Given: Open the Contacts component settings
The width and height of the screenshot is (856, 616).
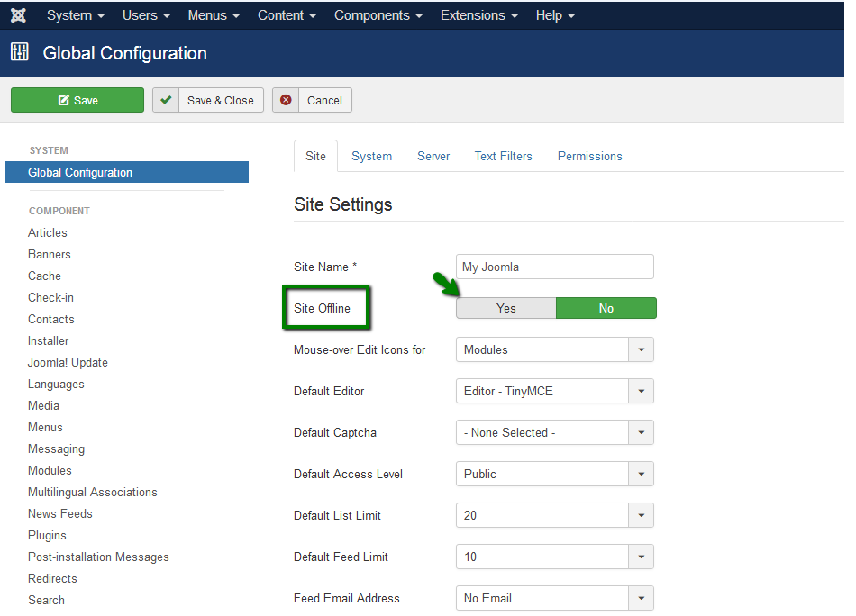Looking at the screenshot, I should coord(50,319).
